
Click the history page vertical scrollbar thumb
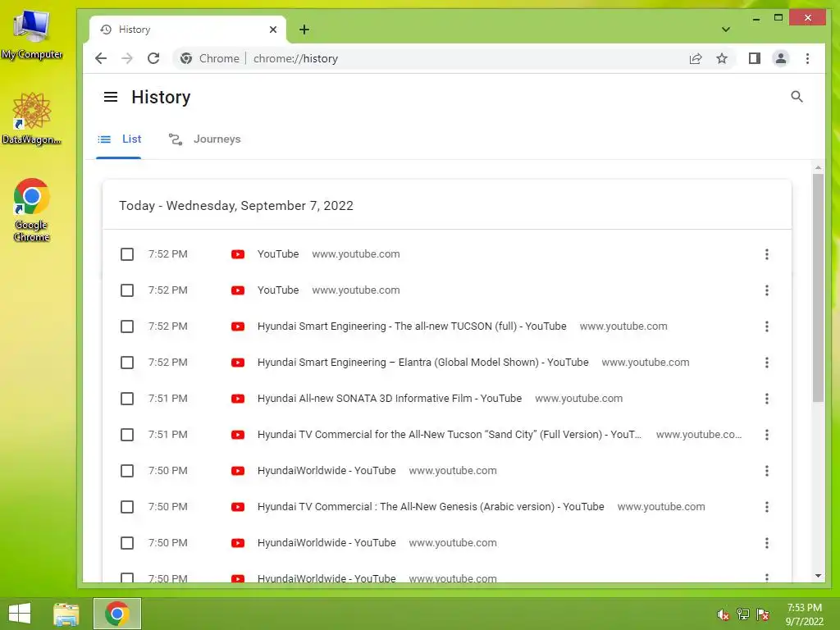(818, 287)
